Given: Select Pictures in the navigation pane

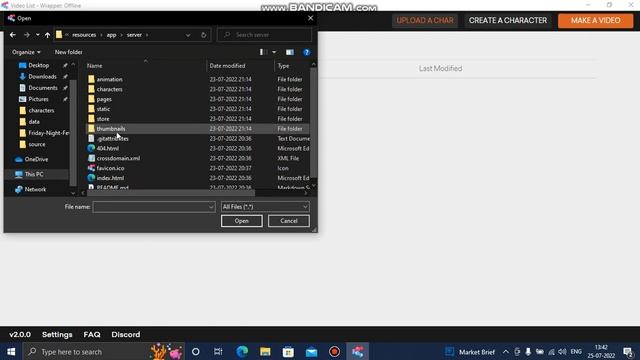Looking at the screenshot, I should pos(38,99).
